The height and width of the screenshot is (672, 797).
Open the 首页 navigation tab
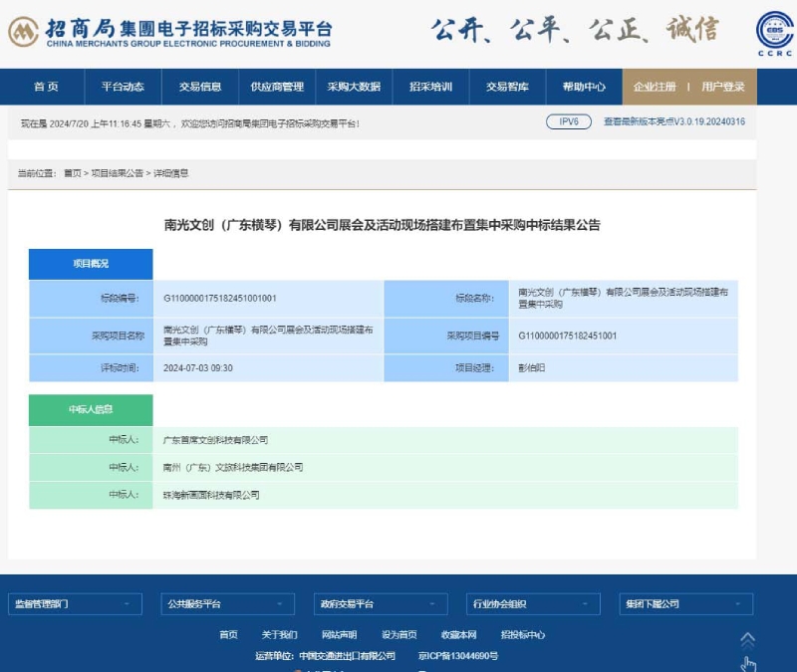(46, 87)
